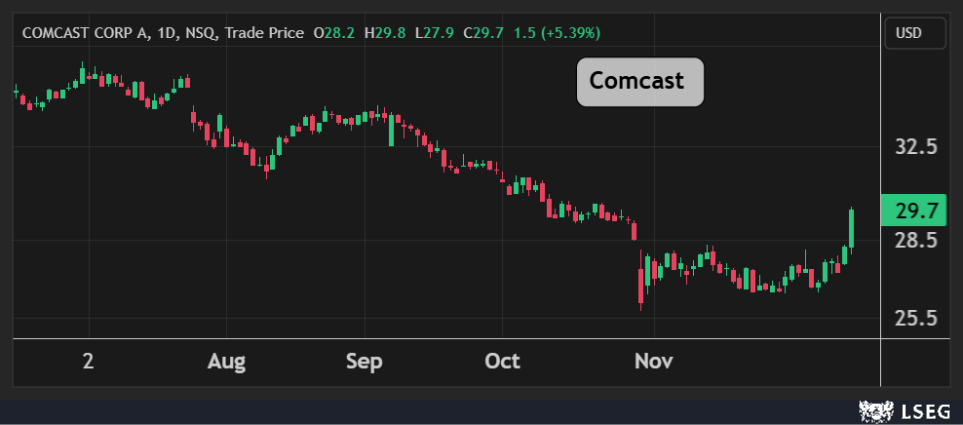Click the green 29.7 current price tag
The height and width of the screenshot is (425, 963).
(915, 210)
